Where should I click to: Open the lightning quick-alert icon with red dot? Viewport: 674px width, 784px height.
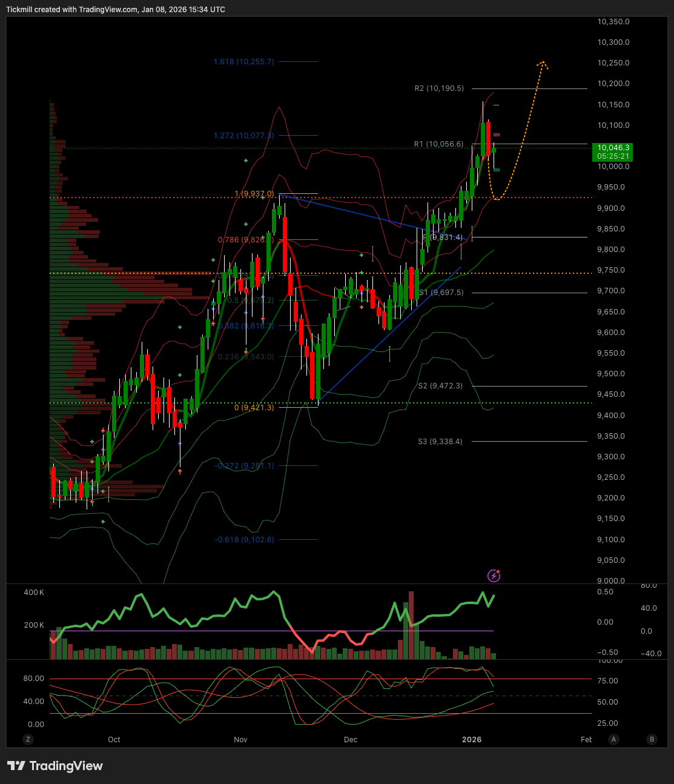point(494,576)
